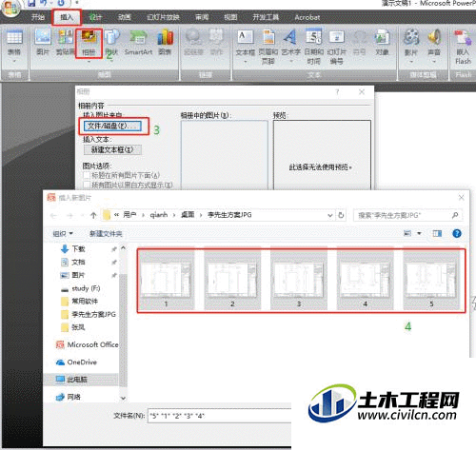476x450 pixels.
Task: Open the Organize (组织) dropdown
Action: [63, 234]
